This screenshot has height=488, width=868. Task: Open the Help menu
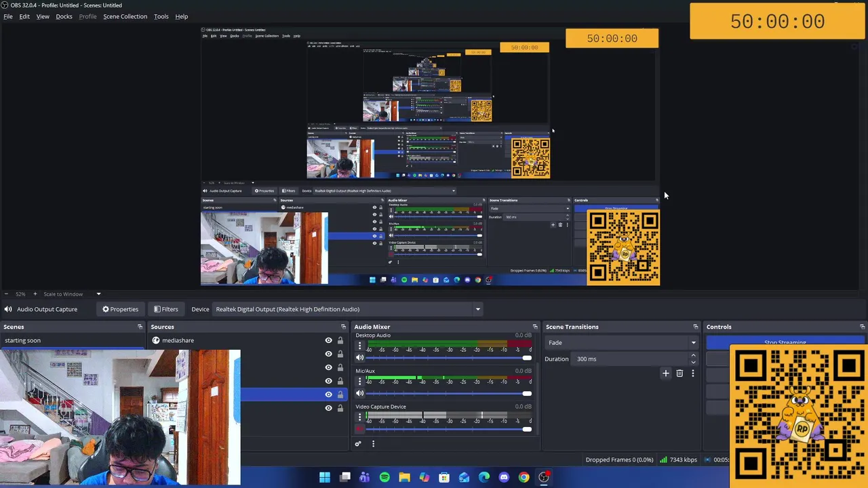tap(181, 16)
